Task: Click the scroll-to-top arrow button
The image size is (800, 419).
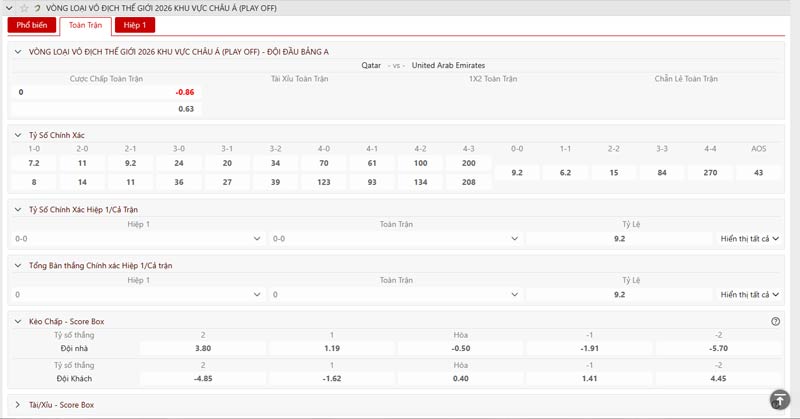Action: pos(779,400)
